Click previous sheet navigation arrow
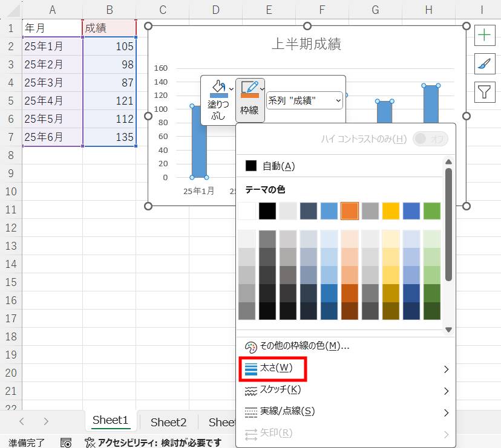 [22, 421]
